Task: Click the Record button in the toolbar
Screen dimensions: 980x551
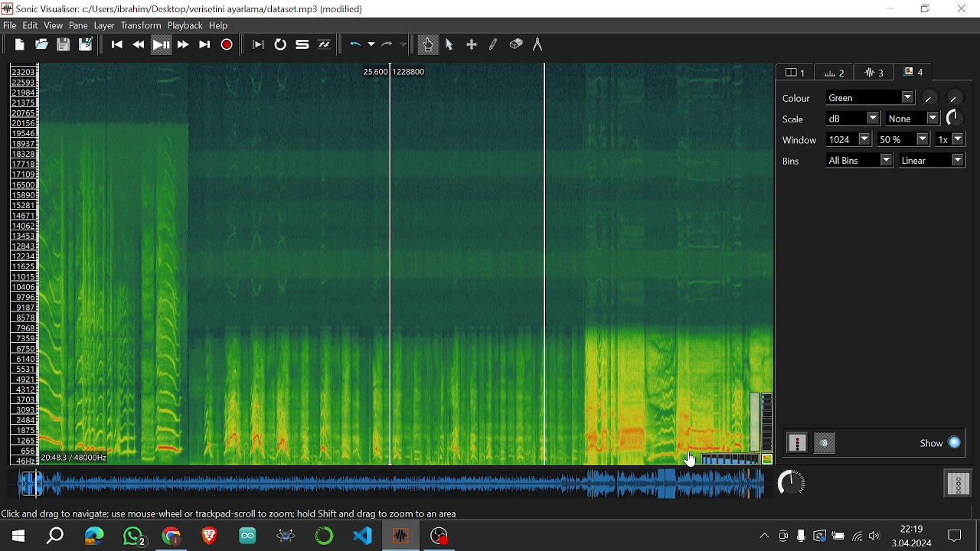Action: [227, 45]
